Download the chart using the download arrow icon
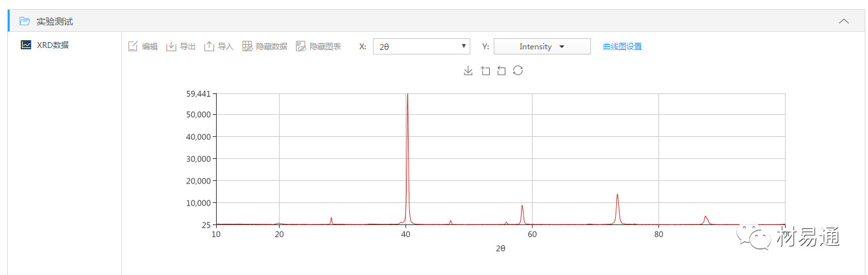The height and width of the screenshot is (275, 868). (468, 71)
